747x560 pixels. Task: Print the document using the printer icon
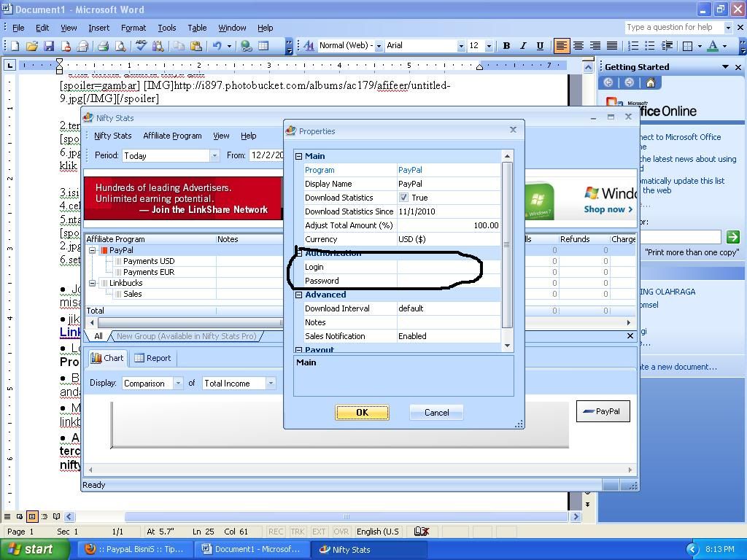pyautogui.click(x=103, y=46)
